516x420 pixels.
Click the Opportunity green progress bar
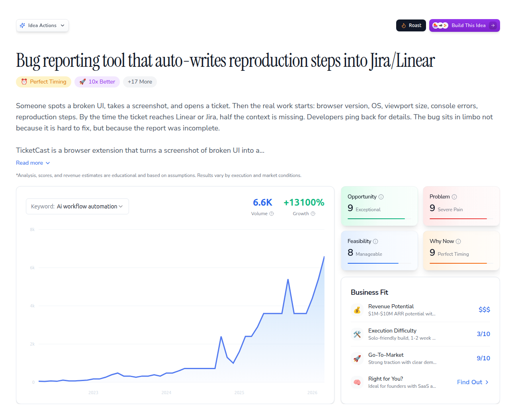coord(376,219)
